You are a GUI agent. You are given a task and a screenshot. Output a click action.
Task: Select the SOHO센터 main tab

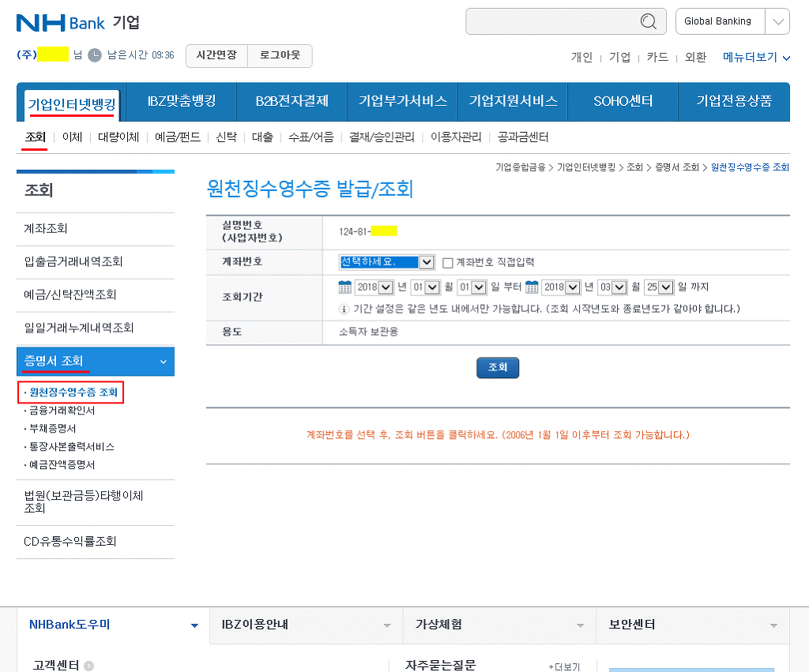[623, 101]
